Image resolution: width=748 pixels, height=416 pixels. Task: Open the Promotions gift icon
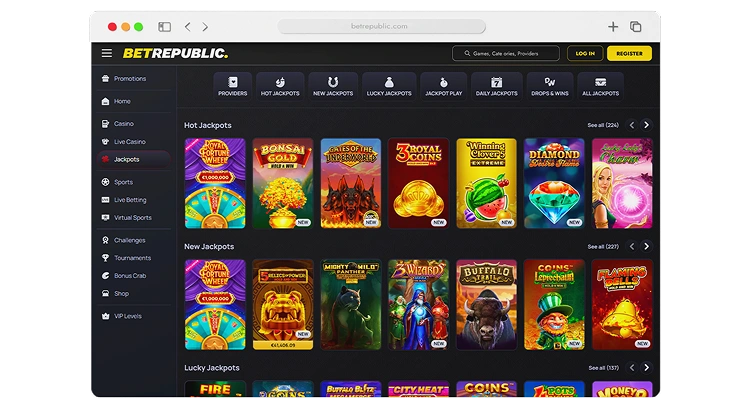click(105, 78)
